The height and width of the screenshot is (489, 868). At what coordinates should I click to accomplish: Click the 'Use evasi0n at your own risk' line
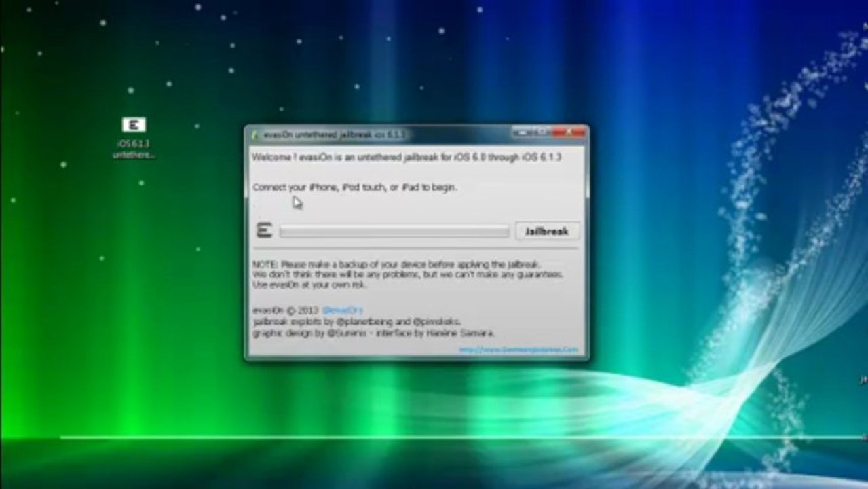coord(309,285)
